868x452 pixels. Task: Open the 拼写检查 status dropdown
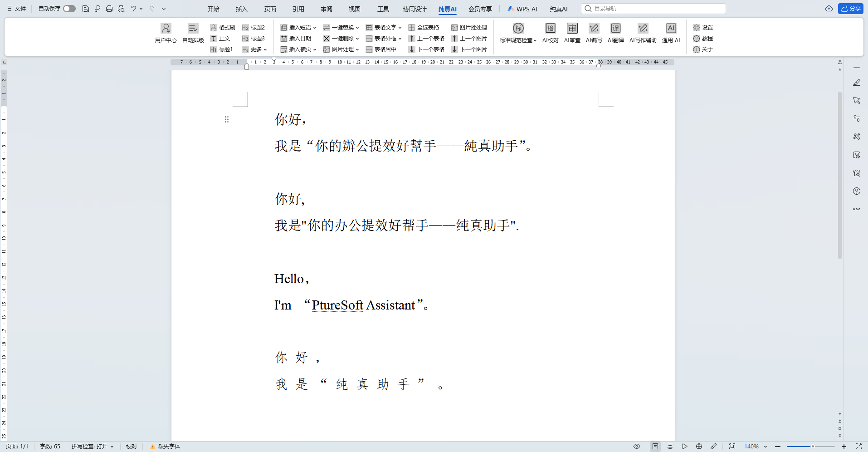[x=93, y=447]
